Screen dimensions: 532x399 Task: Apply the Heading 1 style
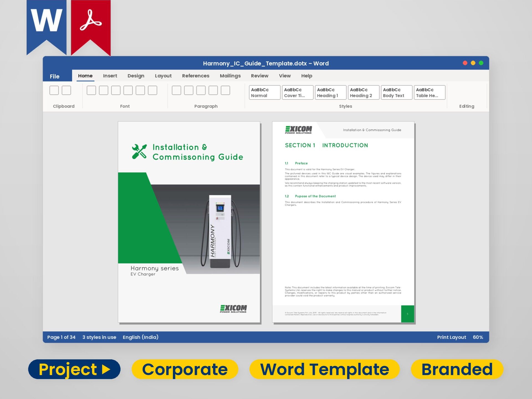point(331,92)
